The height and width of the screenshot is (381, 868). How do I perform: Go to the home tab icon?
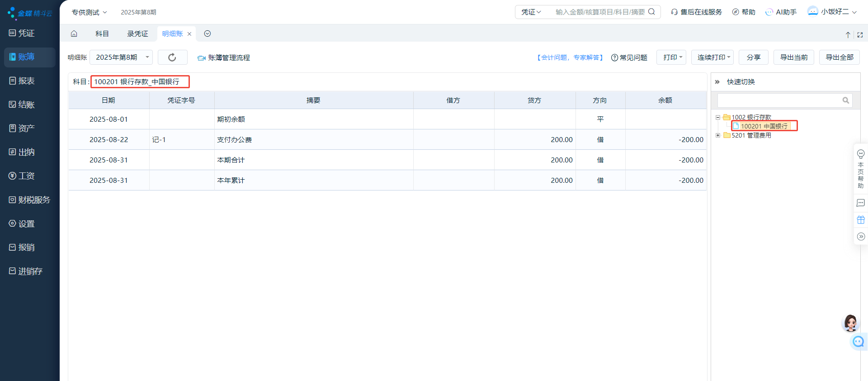point(74,34)
